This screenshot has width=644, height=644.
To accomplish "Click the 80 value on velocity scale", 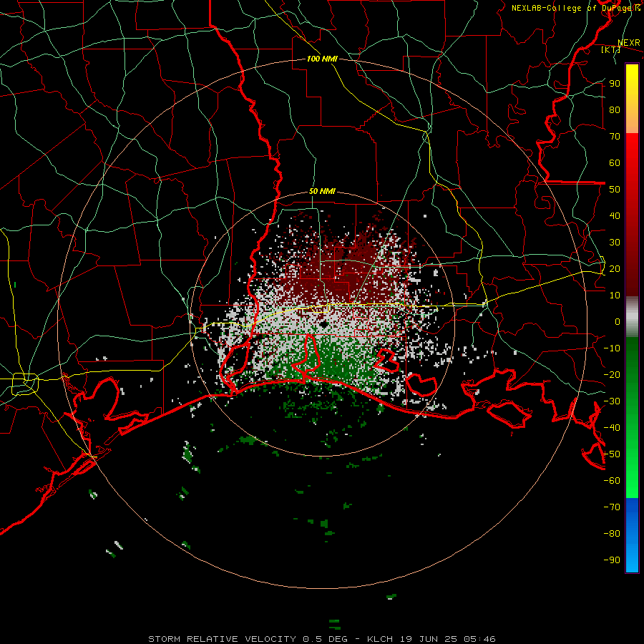I will [x=615, y=109].
